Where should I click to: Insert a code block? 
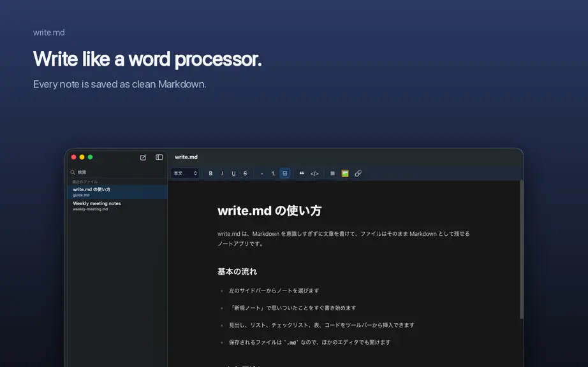click(314, 173)
